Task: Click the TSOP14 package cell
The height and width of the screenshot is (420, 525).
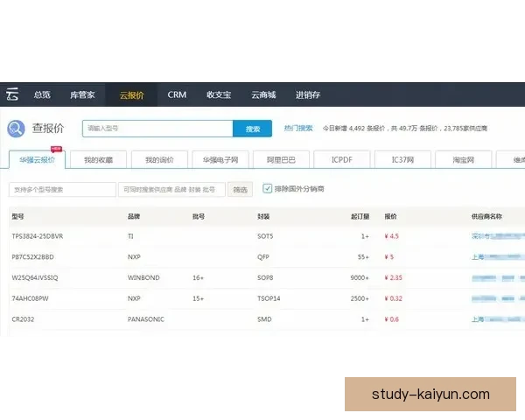Action: tap(269, 298)
